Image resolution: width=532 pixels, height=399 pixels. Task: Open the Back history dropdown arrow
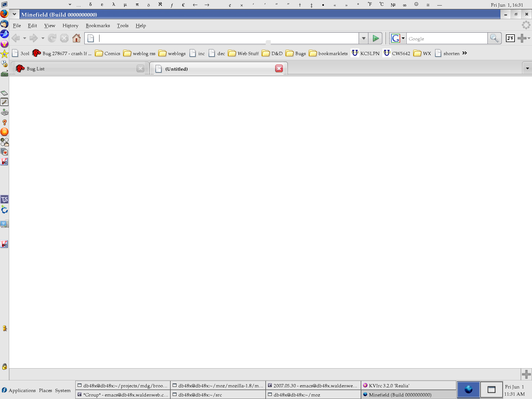click(x=24, y=38)
